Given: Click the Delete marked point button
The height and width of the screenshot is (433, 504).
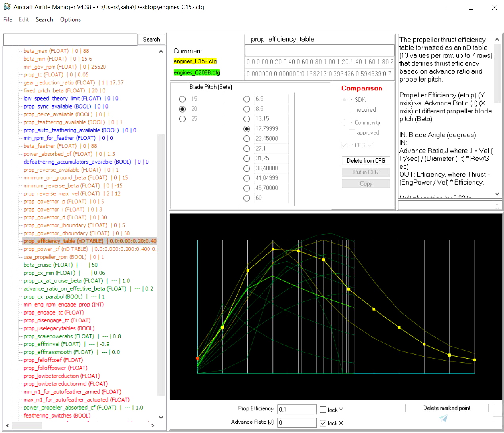Looking at the screenshot, I should pos(447,408).
